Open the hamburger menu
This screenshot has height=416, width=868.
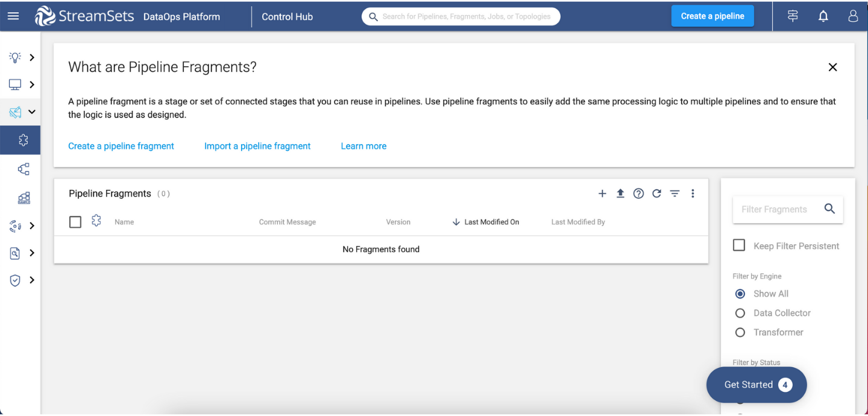[13, 16]
